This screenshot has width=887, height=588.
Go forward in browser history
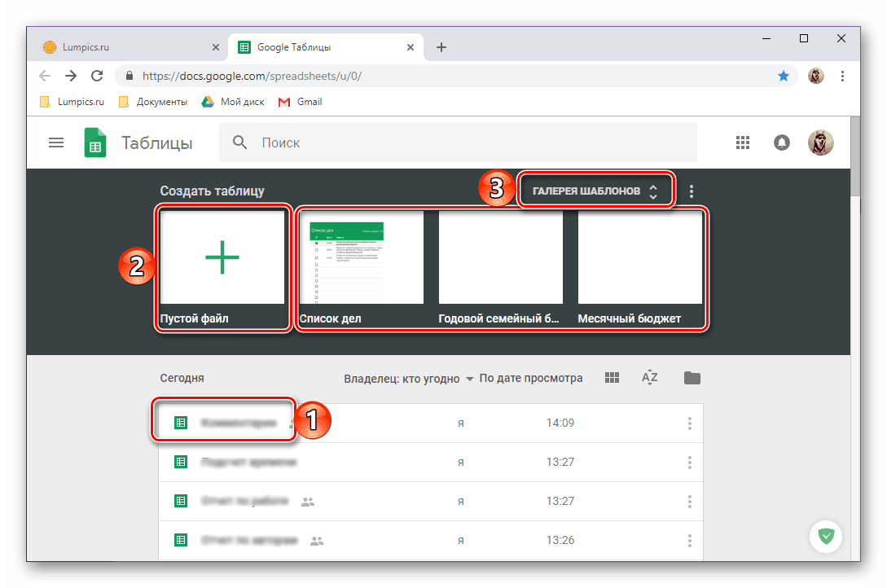tap(71, 76)
